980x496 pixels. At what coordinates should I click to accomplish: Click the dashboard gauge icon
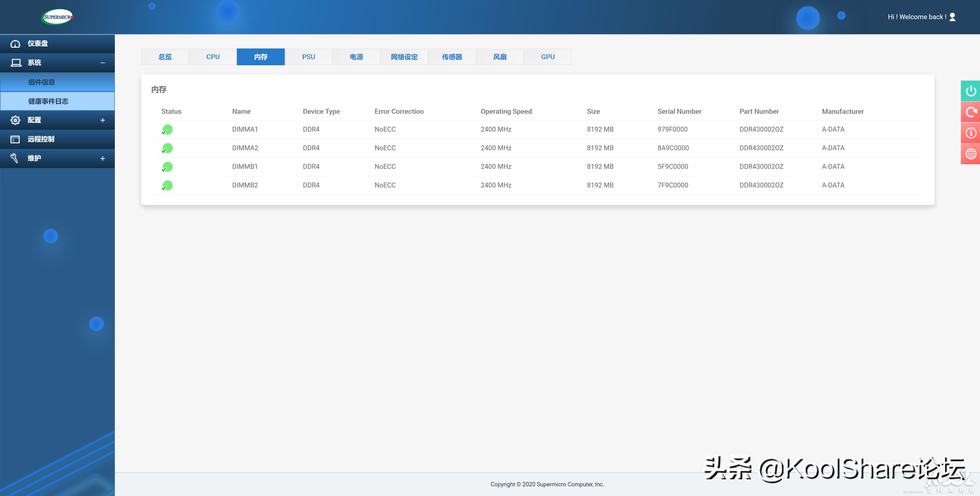tap(15, 44)
